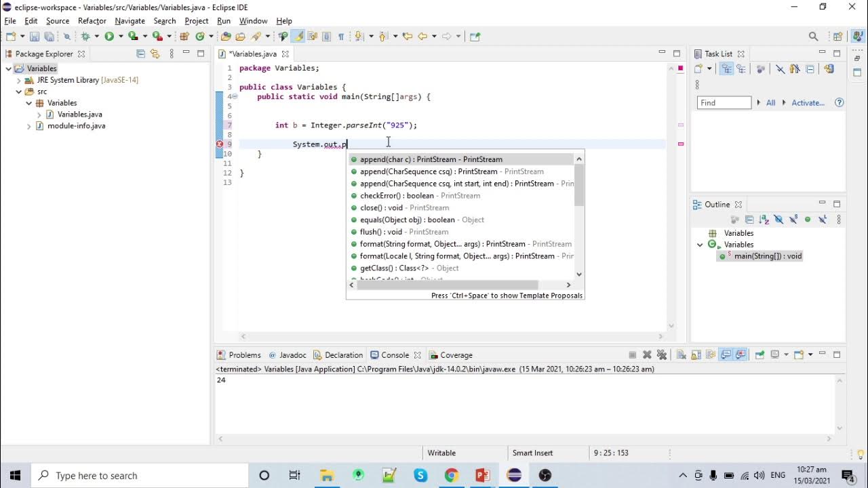Viewport: 868px width, 488px height.
Task: Open the Source menu
Action: point(58,21)
